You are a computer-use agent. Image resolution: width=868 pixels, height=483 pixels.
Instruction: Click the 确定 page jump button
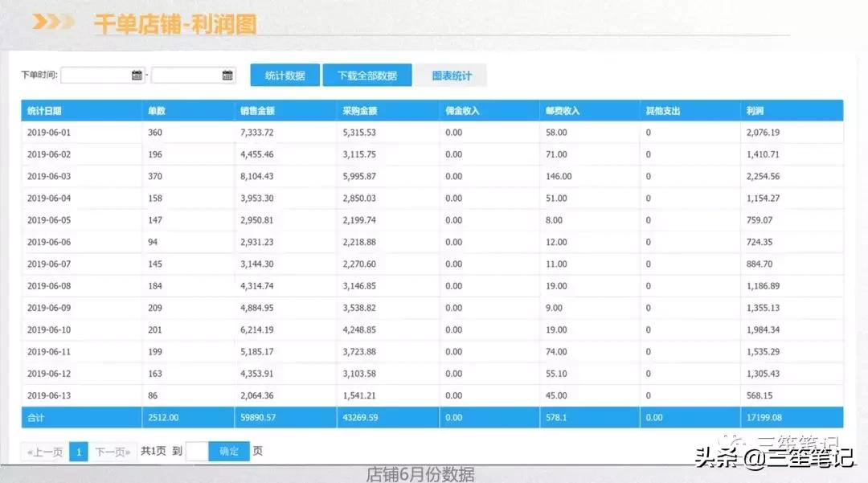[227, 451]
